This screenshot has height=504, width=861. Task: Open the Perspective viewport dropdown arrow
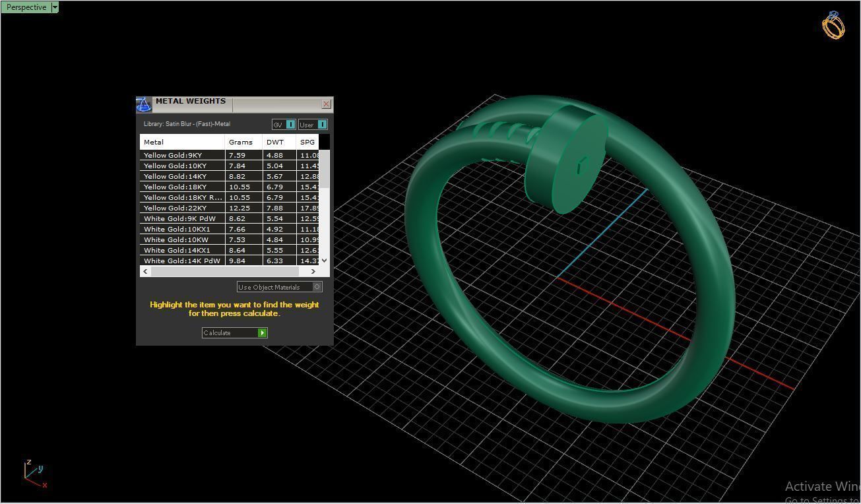(x=55, y=7)
